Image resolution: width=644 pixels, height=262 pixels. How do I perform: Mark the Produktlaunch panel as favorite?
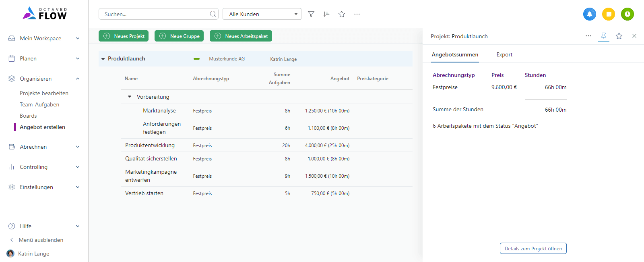(619, 36)
